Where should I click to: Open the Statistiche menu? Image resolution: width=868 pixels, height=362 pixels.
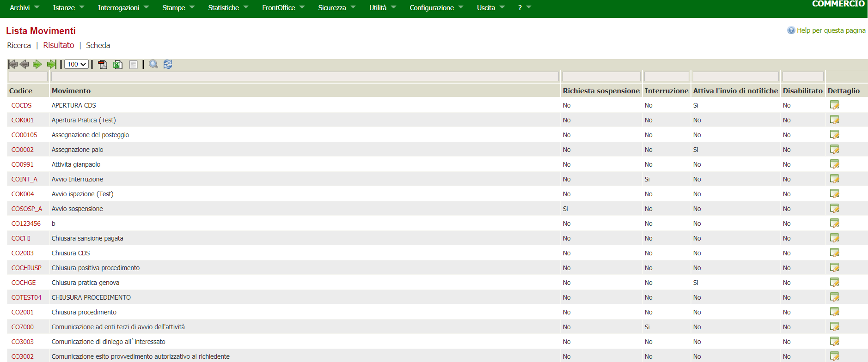click(228, 8)
